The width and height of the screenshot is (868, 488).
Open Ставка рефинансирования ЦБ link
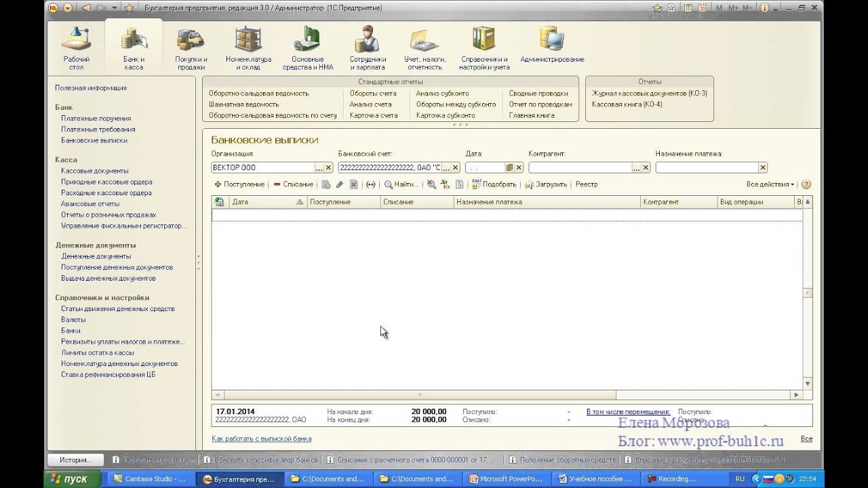click(108, 375)
